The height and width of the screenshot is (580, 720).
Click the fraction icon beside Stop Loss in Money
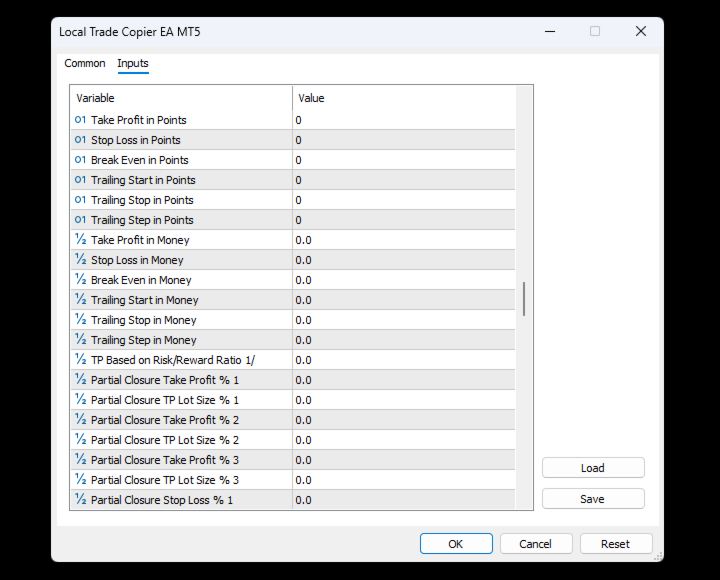pyautogui.click(x=80, y=259)
